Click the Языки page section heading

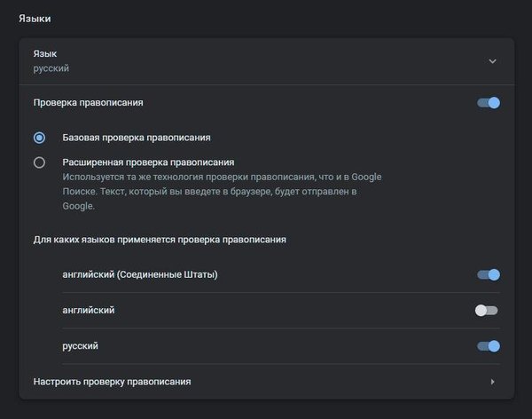[x=35, y=18]
